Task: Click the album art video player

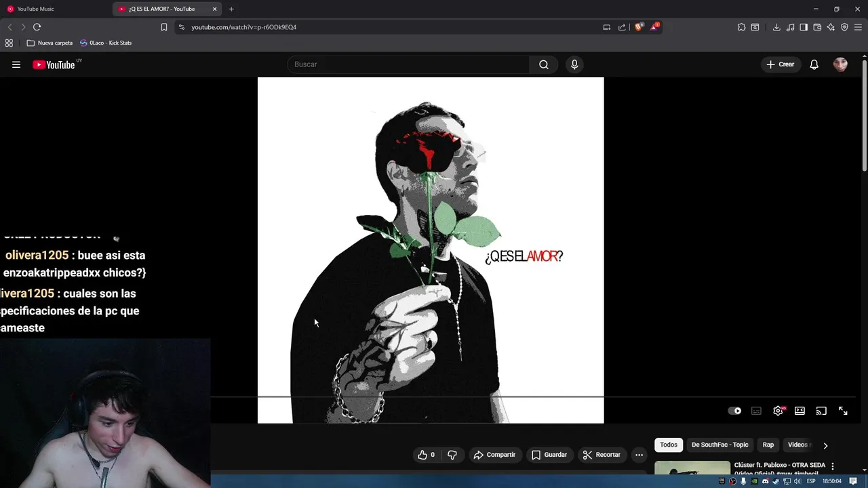Action: click(x=431, y=250)
